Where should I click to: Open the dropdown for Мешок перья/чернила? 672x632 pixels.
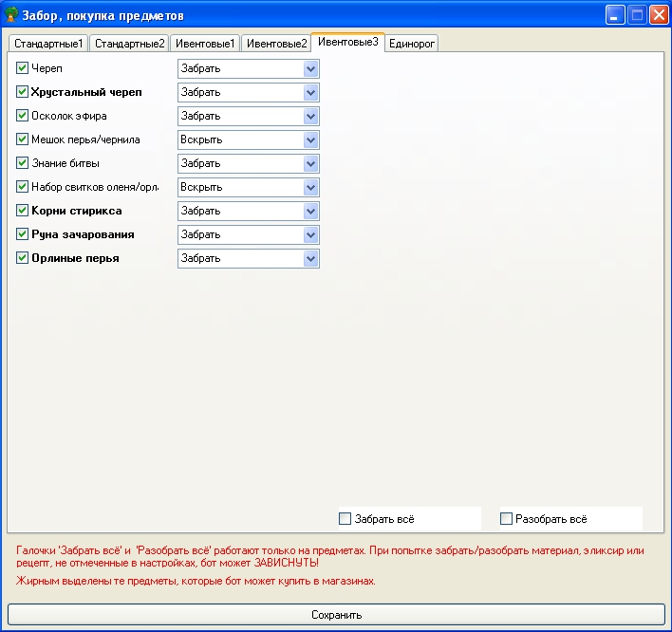(x=310, y=139)
